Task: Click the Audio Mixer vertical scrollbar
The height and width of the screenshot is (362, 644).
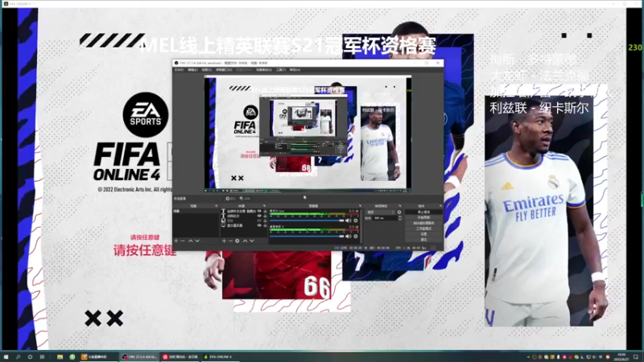Action: coord(361,226)
